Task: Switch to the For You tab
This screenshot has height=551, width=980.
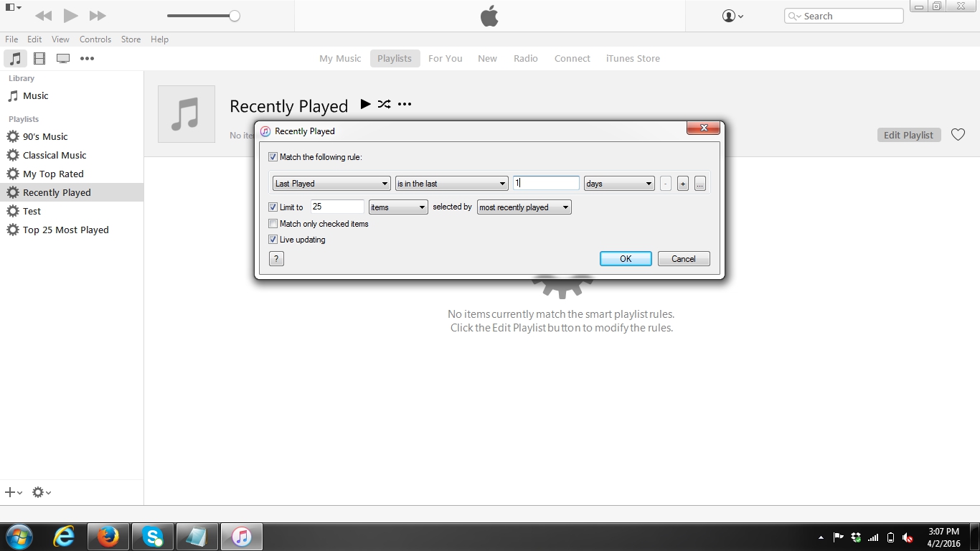Action: [x=445, y=58]
